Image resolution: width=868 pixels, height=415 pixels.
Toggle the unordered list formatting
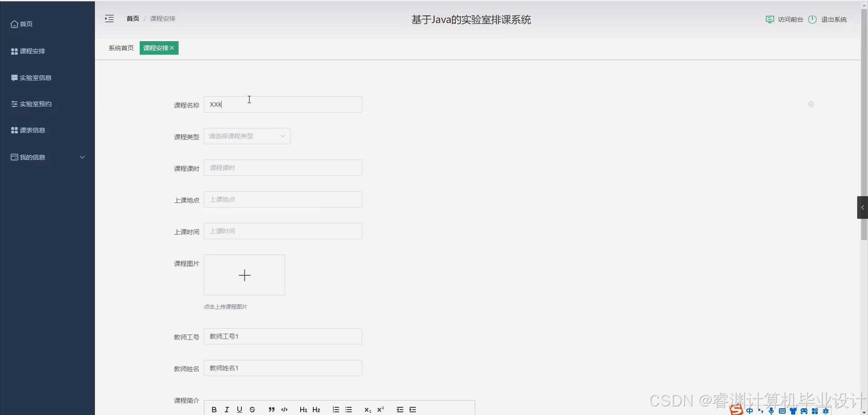(349, 410)
